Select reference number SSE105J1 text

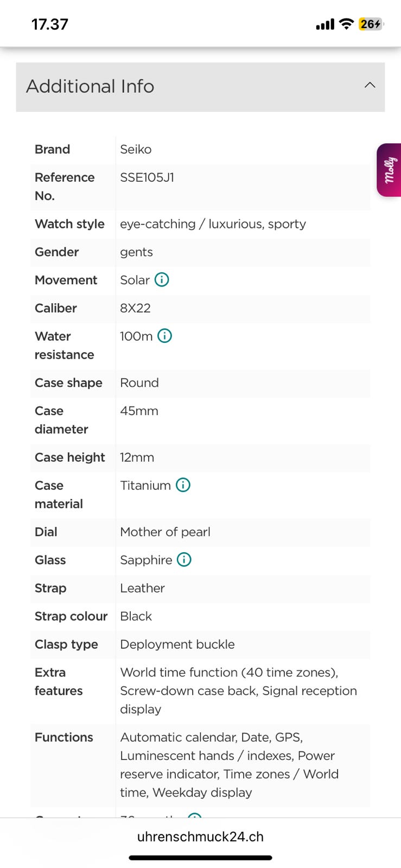tap(147, 177)
